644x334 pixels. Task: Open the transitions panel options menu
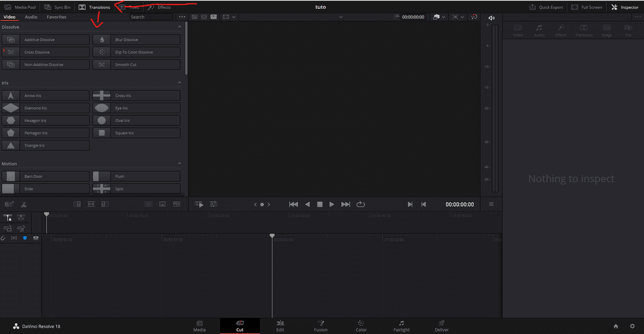(x=182, y=17)
